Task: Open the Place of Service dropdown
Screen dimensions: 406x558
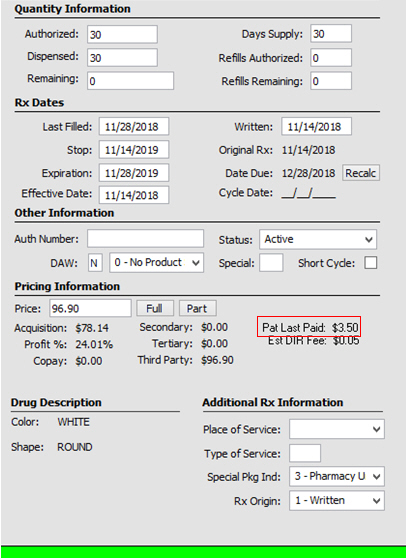Action: pos(337,429)
